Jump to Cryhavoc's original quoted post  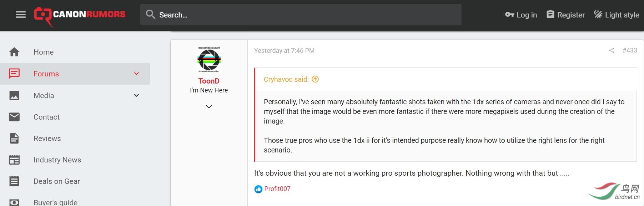(315, 79)
